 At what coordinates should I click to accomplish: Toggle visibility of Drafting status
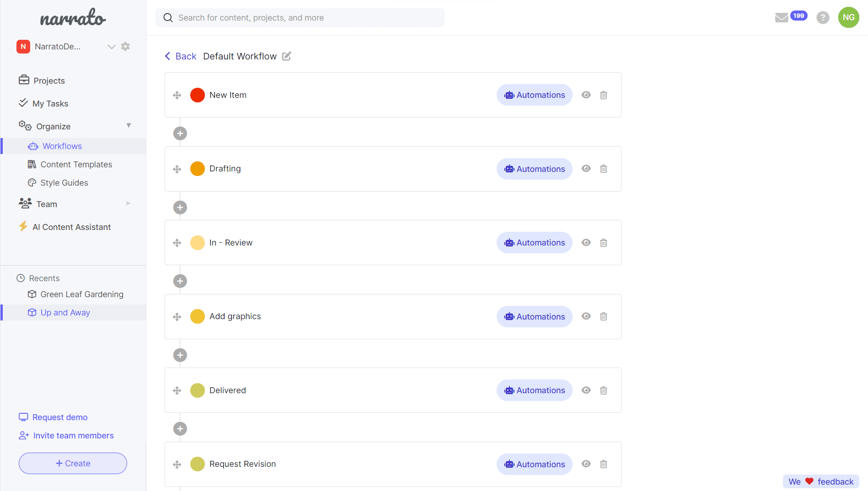tap(586, 168)
